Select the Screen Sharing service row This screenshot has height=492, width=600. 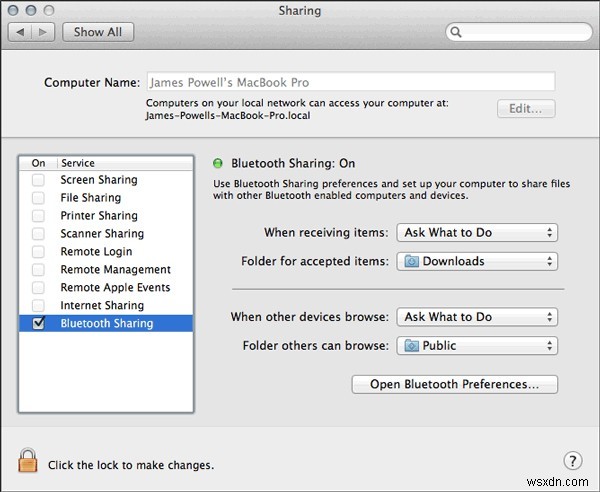coord(106,179)
